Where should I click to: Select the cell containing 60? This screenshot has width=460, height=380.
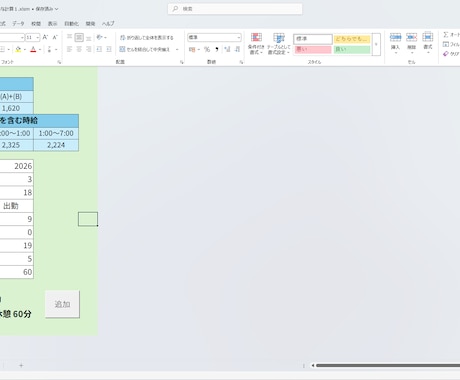17,272
